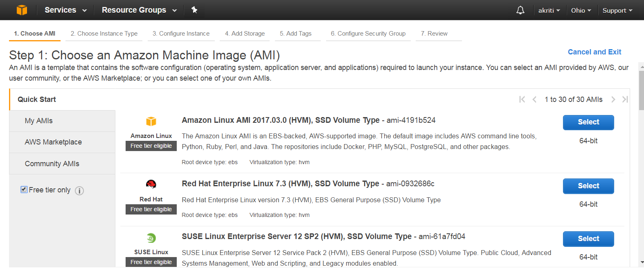The image size is (644, 280).
Task: Select the Amazon Linux AMI 2017.03.0
Action: pos(588,122)
